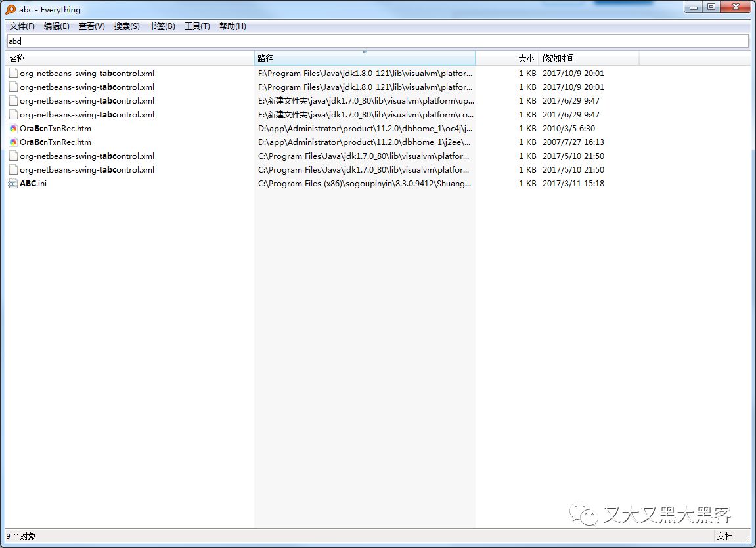Select tabcontrol.xml whose E:\ path ends co...

(87, 115)
